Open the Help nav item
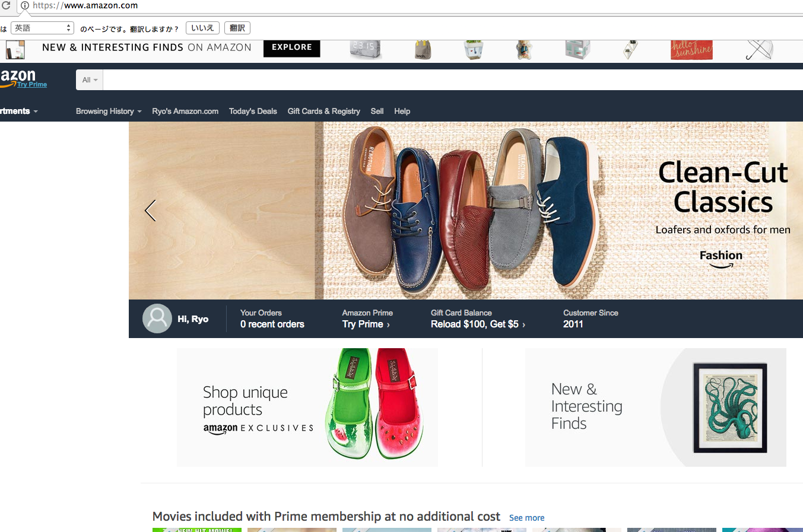803x532 pixels. point(402,111)
